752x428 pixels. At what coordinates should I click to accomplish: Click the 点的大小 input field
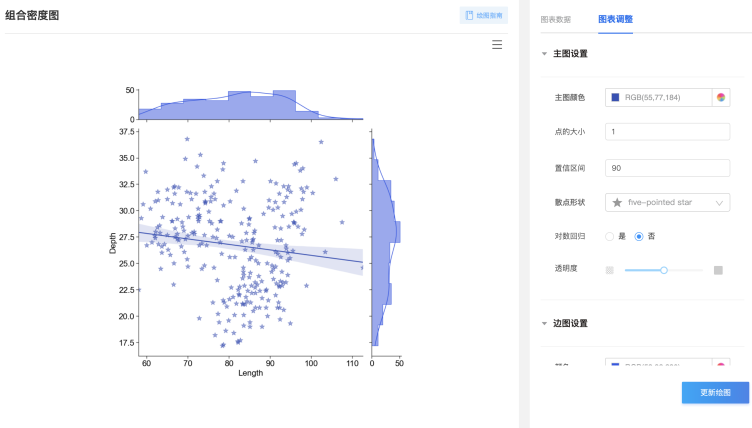(x=667, y=132)
